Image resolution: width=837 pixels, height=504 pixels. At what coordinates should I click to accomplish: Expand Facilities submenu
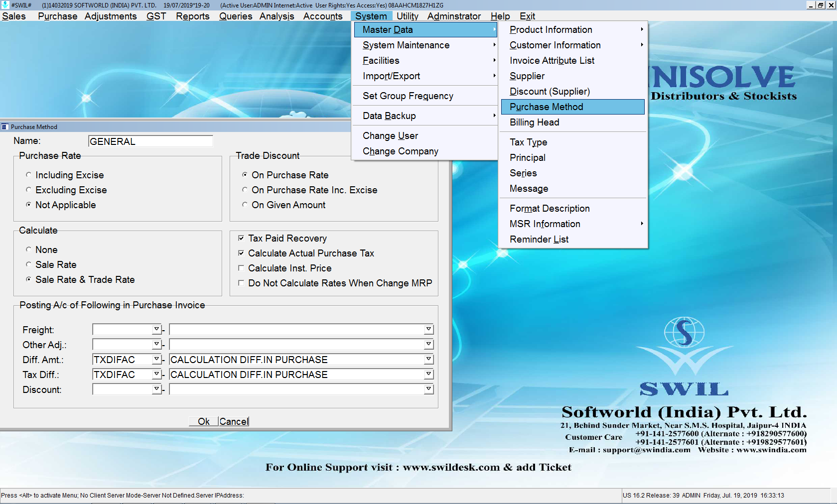(x=425, y=61)
